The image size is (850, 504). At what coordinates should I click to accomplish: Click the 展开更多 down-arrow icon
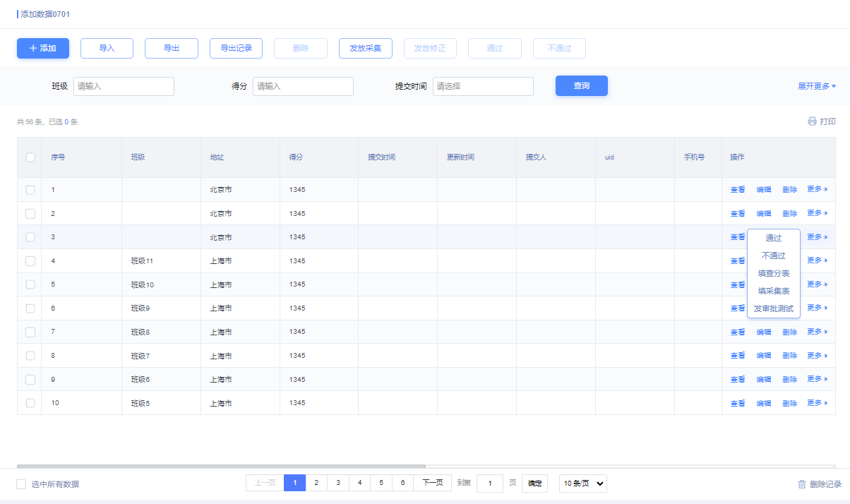point(834,86)
